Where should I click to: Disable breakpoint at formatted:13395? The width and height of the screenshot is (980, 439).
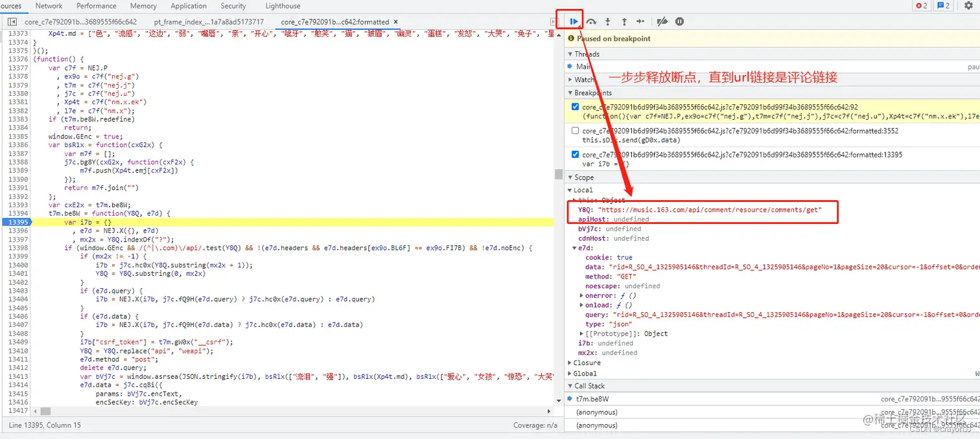(x=575, y=155)
